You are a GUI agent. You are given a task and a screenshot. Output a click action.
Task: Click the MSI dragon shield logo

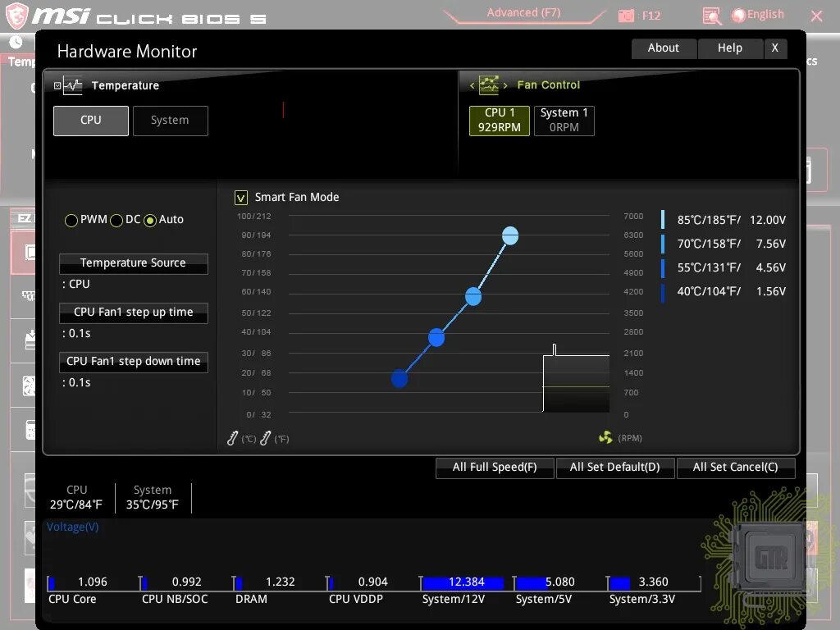tap(16, 15)
